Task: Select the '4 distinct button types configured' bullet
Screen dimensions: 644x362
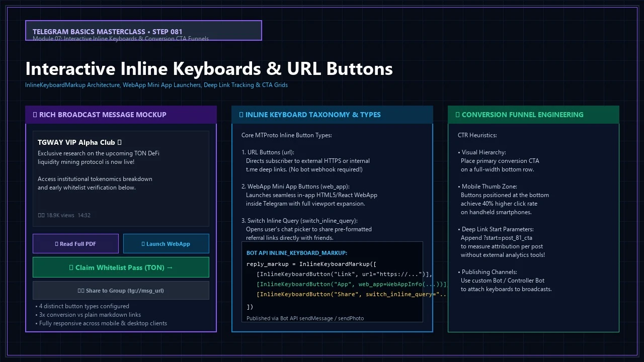Action: (82, 306)
